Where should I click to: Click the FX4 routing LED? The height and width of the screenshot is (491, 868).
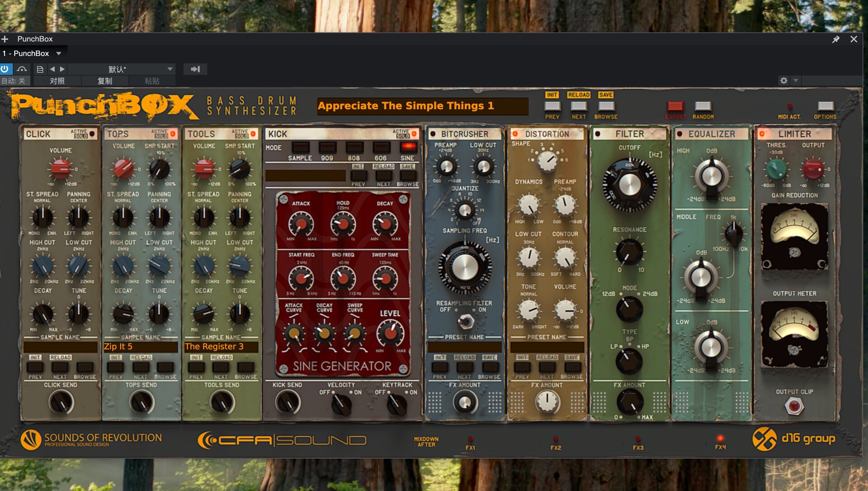pos(720,438)
